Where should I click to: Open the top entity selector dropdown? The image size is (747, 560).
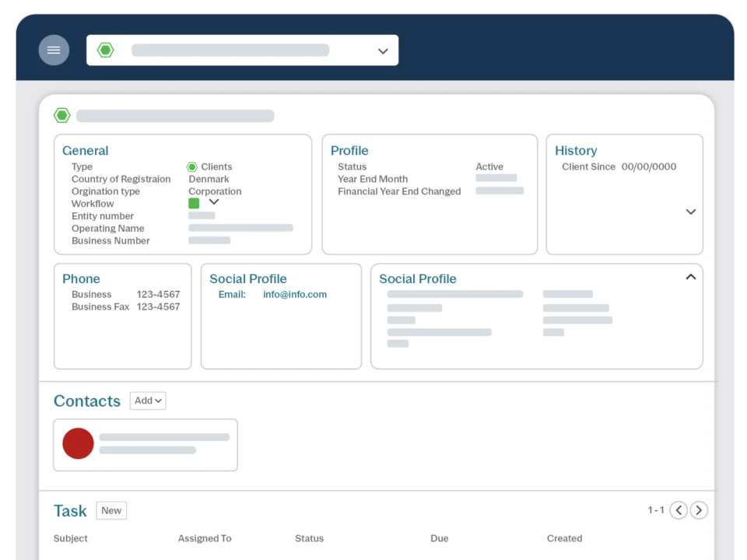pos(382,51)
